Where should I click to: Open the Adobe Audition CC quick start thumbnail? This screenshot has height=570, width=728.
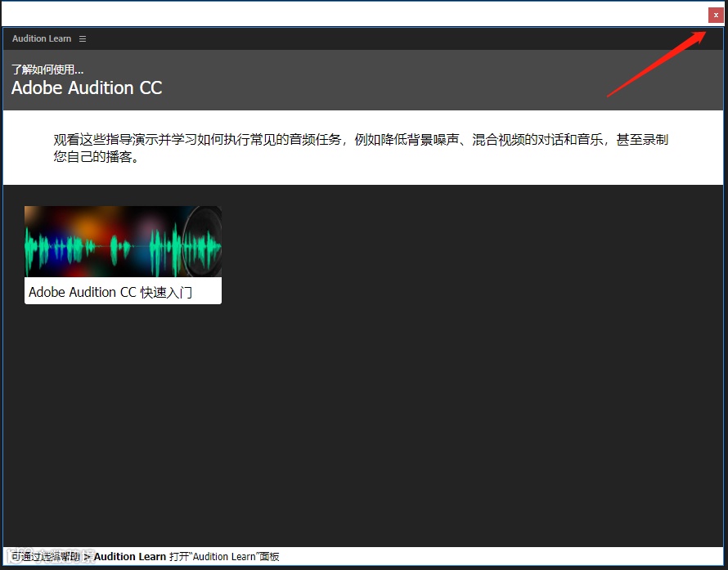123,241
